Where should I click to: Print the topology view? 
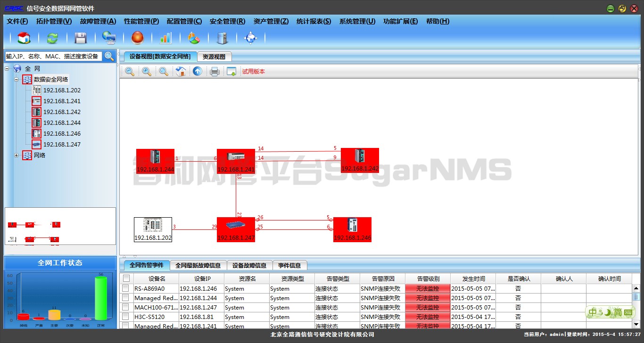pos(215,72)
